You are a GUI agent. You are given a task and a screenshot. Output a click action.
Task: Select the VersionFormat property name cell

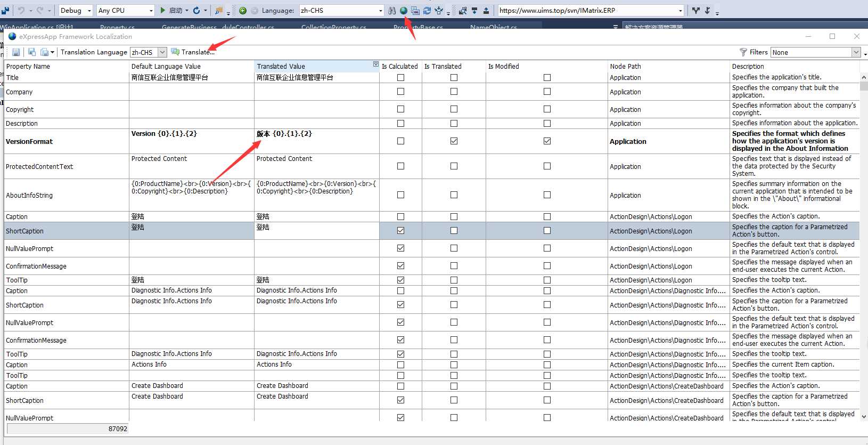point(66,142)
